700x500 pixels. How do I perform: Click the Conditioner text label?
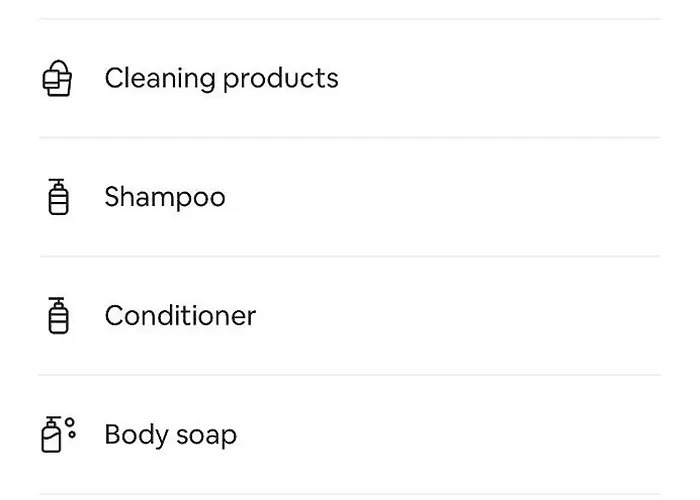coord(180,316)
